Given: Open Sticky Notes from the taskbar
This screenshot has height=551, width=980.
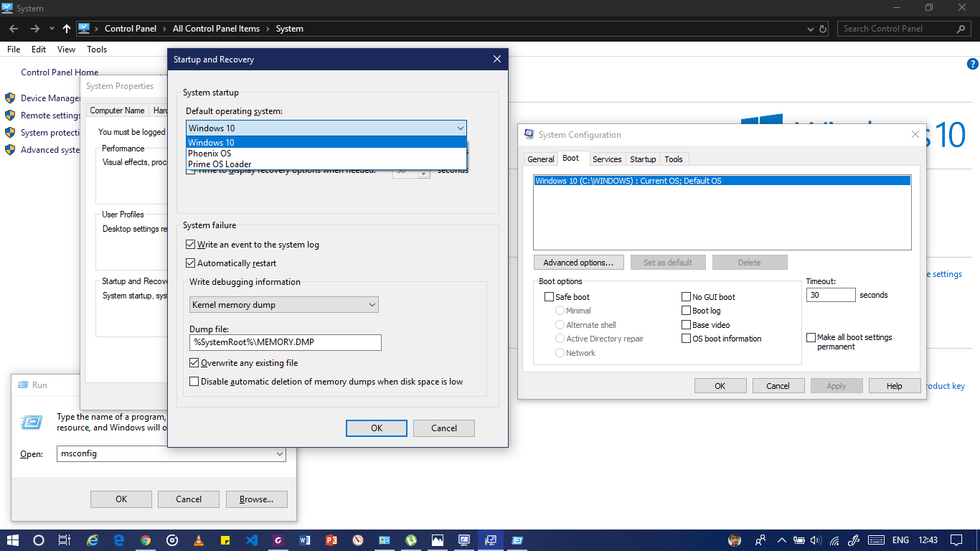Looking at the screenshot, I should click(x=225, y=540).
